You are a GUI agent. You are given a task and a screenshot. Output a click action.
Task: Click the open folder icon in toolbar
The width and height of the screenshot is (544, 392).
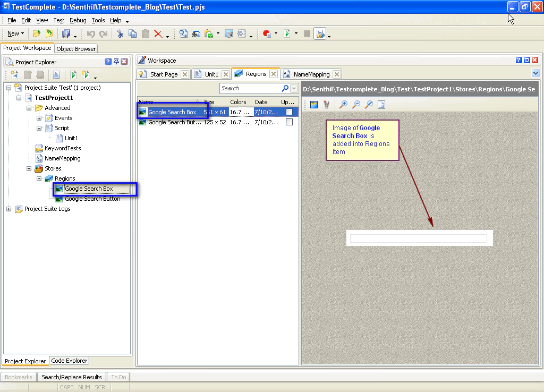click(37, 34)
